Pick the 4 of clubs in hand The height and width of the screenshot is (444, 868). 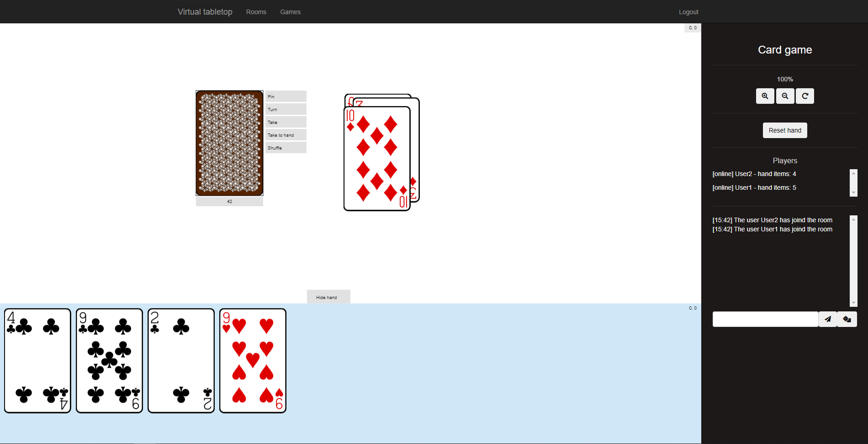tap(37, 360)
